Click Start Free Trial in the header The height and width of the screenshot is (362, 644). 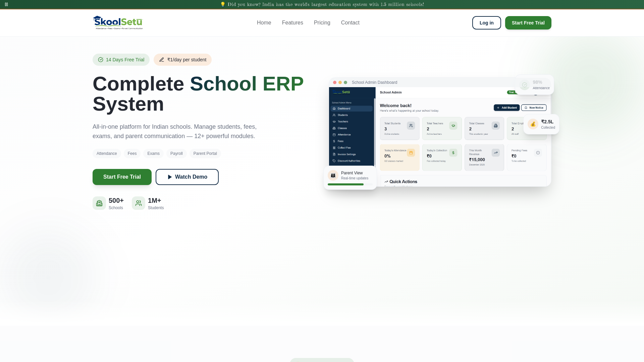[528, 23]
